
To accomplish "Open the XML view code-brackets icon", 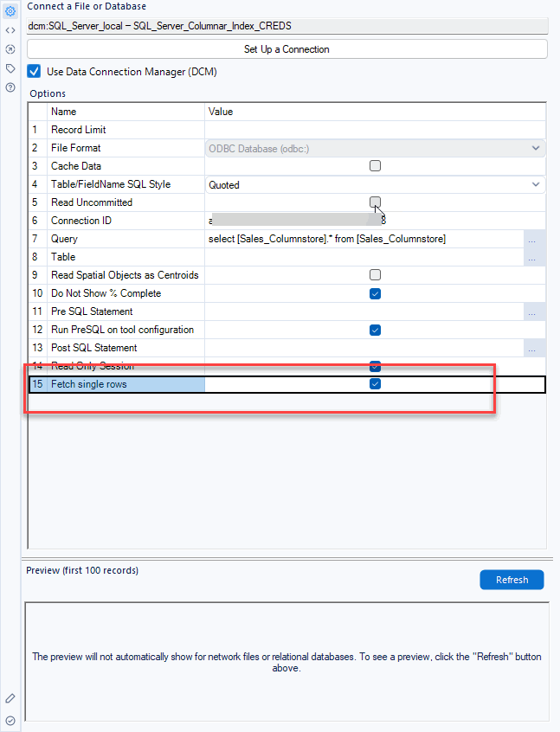I will (10, 30).
